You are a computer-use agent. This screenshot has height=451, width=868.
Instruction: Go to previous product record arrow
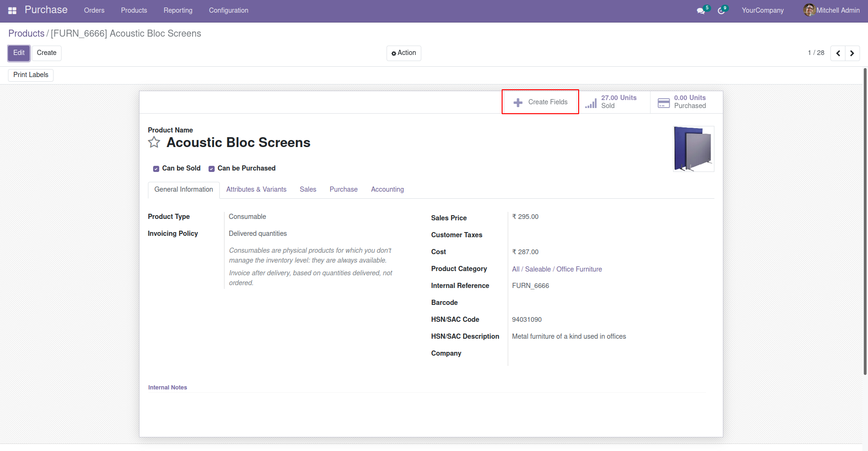coord(838,53)
